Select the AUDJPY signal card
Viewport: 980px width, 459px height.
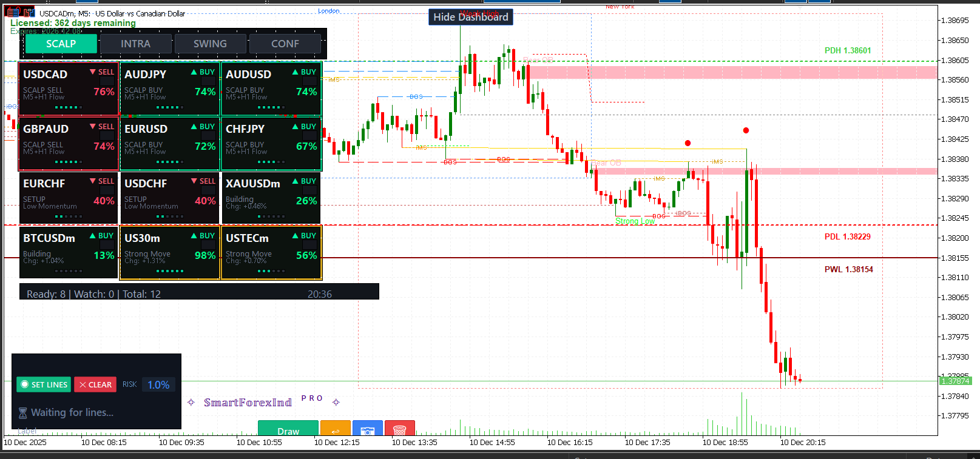(x=169, y=89)
